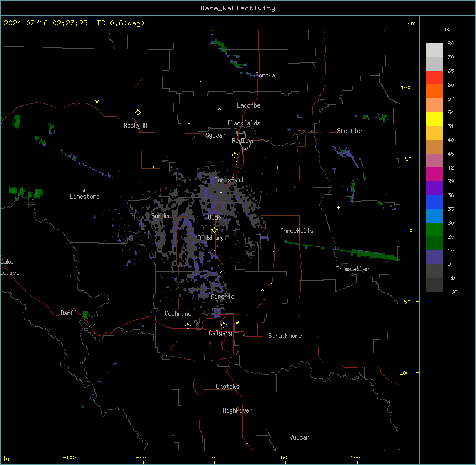Click the yellow v marker northeast of Calgary
The height and width of the screenshot is (465, 476).
(237, 323)
